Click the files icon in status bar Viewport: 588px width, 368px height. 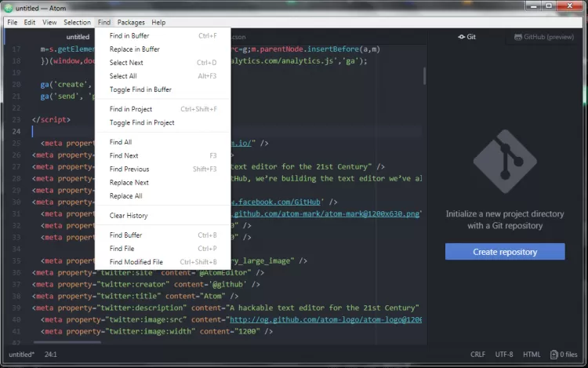(554, 355)
